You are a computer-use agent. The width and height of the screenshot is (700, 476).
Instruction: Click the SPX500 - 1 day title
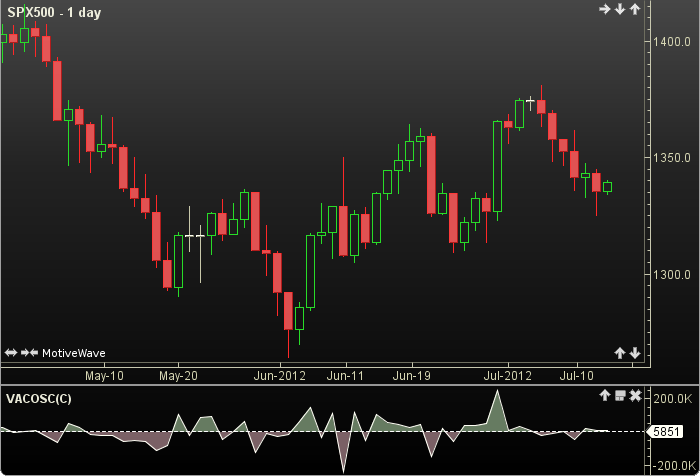click(54, 12)
